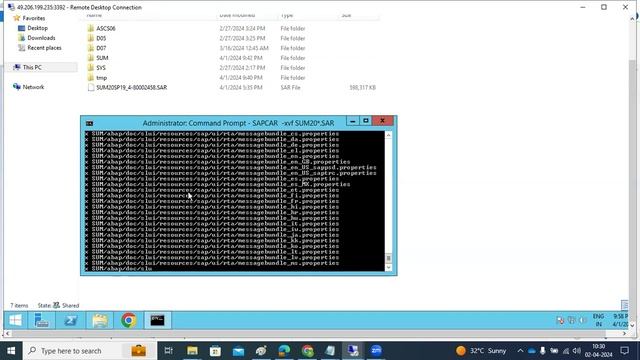The width and height of the screenshot is (640, 360).
Task: Click RDP vertical scrollbar down arrow
Action: (632, 325)
